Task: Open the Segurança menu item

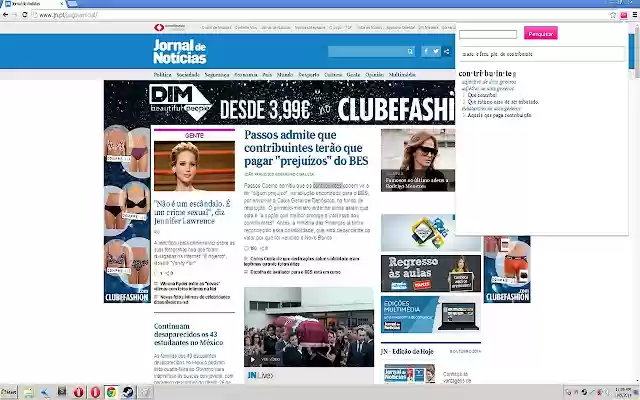Action: 217,75
